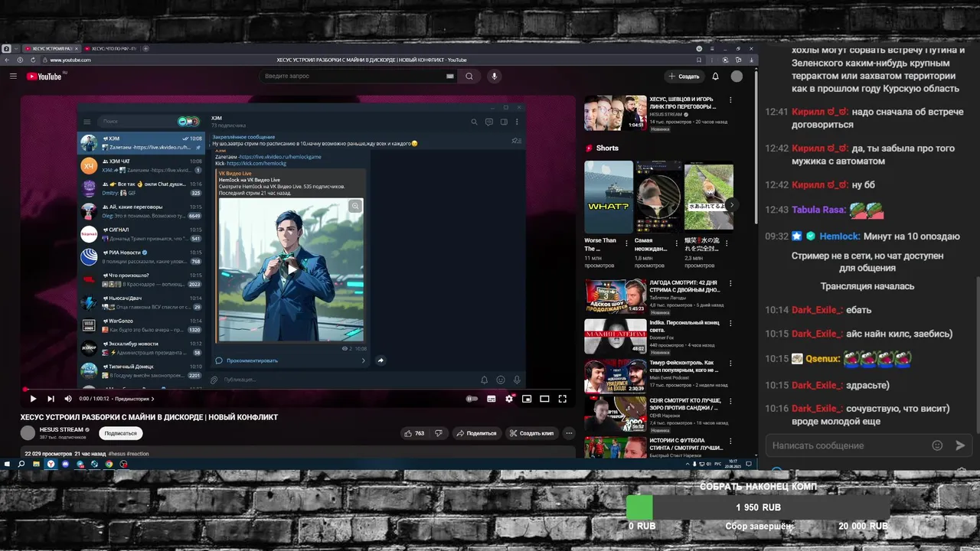The height and width of the screenshot is (551, 980).
Task: Play the video with the play button
Action: (33, 399)
